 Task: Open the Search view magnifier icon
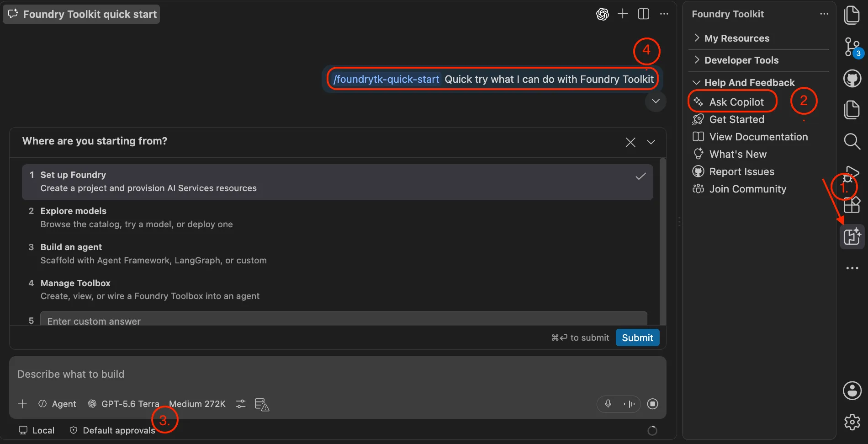coord(852,141)
